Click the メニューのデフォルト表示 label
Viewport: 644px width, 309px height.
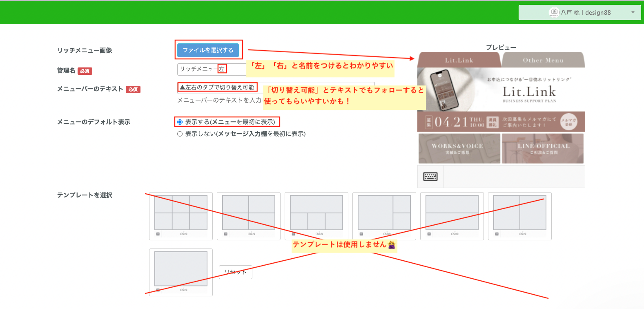pos(94,122)
